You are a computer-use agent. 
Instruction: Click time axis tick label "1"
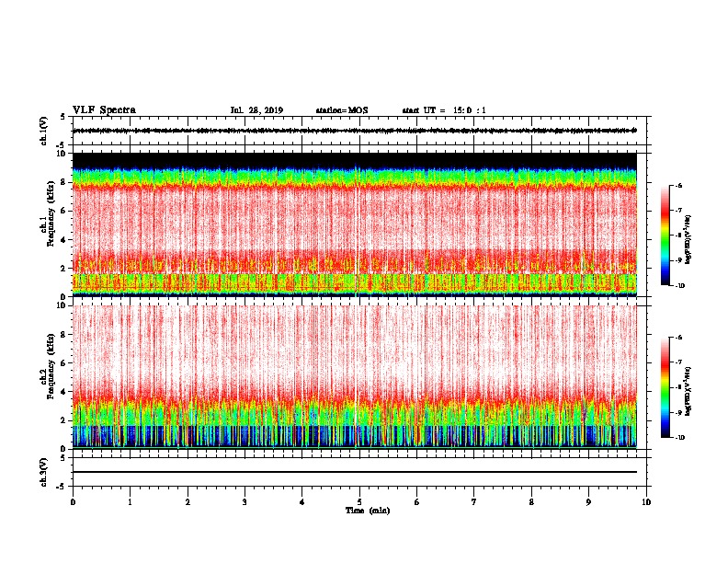coord(130,502)
